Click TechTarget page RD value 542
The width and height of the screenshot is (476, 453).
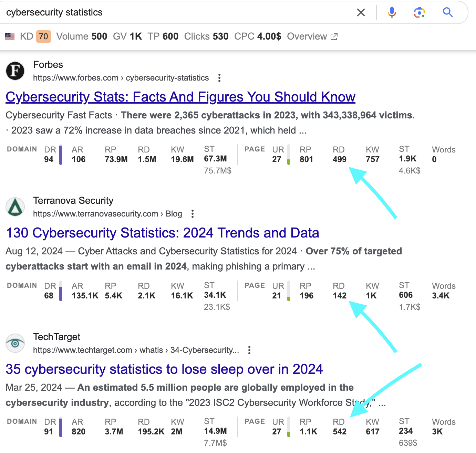tap(340, 432)
